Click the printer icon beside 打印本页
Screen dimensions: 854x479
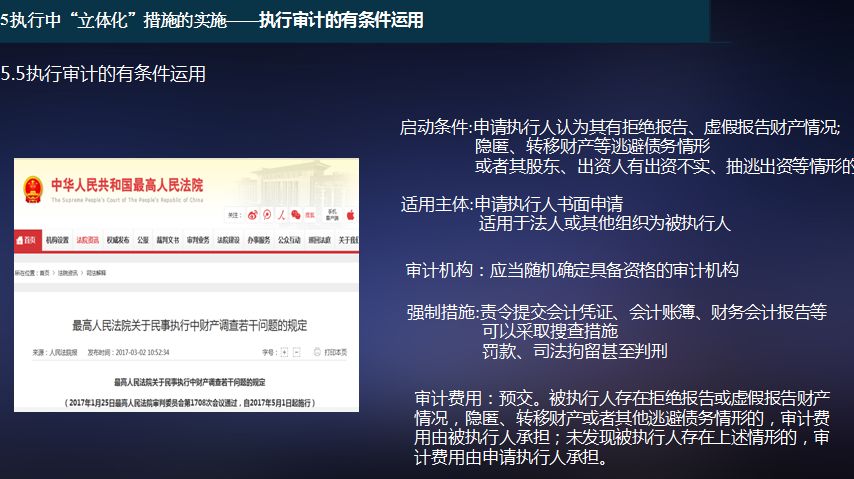pyautogui.click(x=317, y=352)
